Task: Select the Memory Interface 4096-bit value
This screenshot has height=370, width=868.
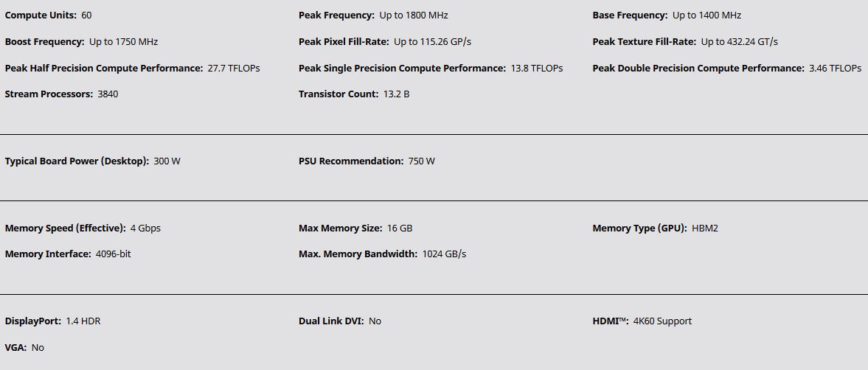Action: (113, 254)
